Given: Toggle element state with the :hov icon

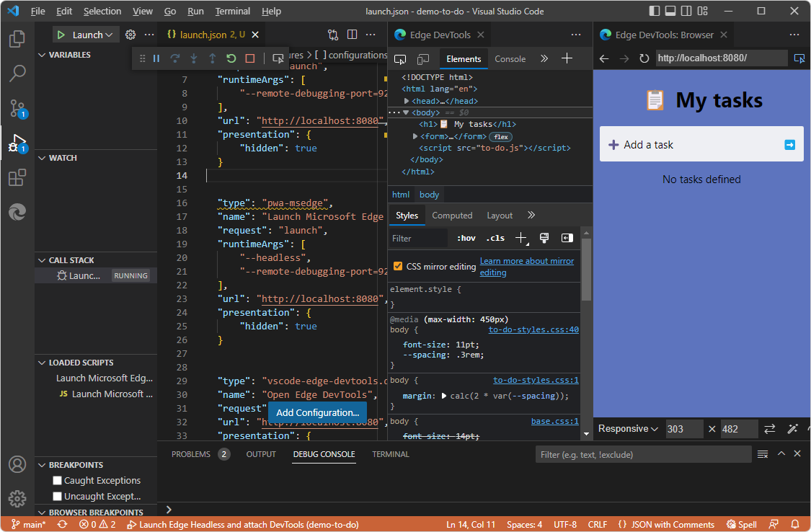Looking at the screenshot, I should point(467,238).
